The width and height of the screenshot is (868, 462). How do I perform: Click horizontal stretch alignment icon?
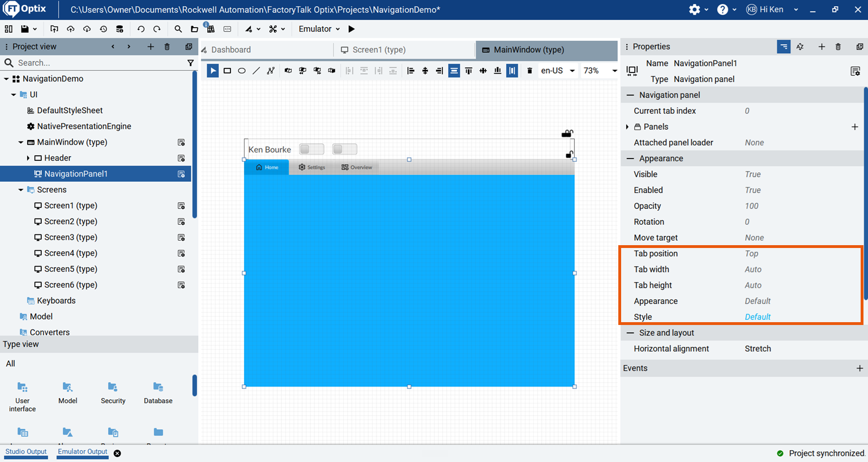click(454, 71)
